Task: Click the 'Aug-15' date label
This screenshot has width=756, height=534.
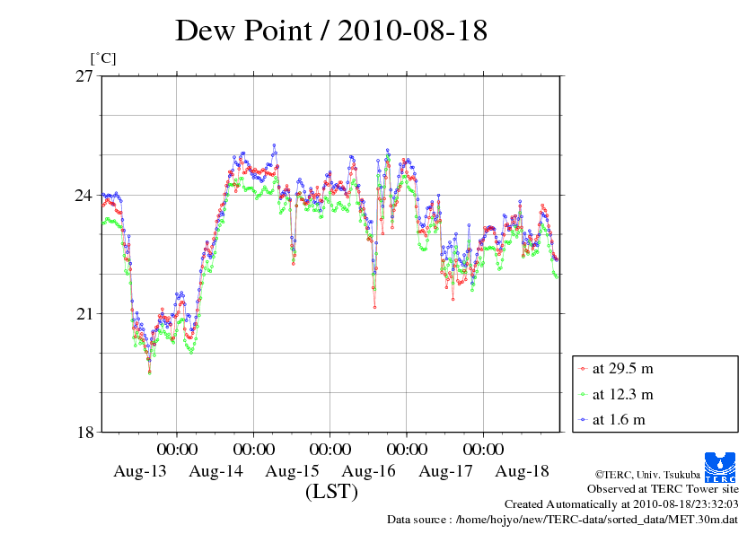Action: pos(292,471)
